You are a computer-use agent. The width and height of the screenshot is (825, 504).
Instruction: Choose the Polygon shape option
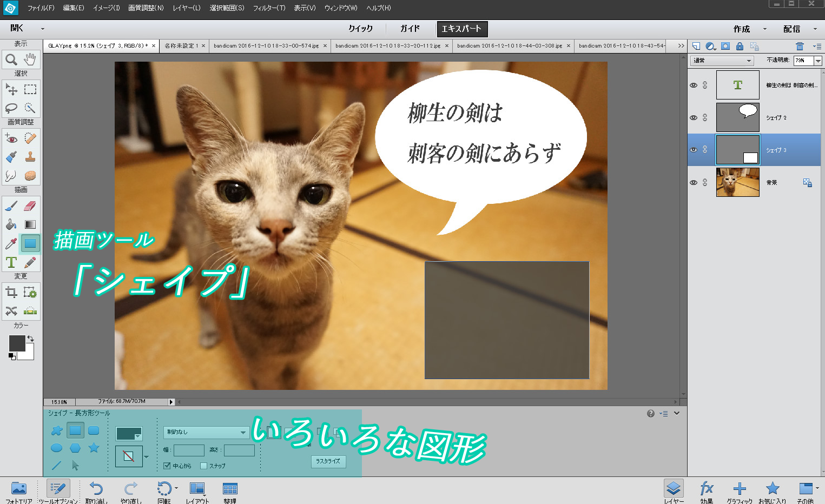tap(75, 448)
